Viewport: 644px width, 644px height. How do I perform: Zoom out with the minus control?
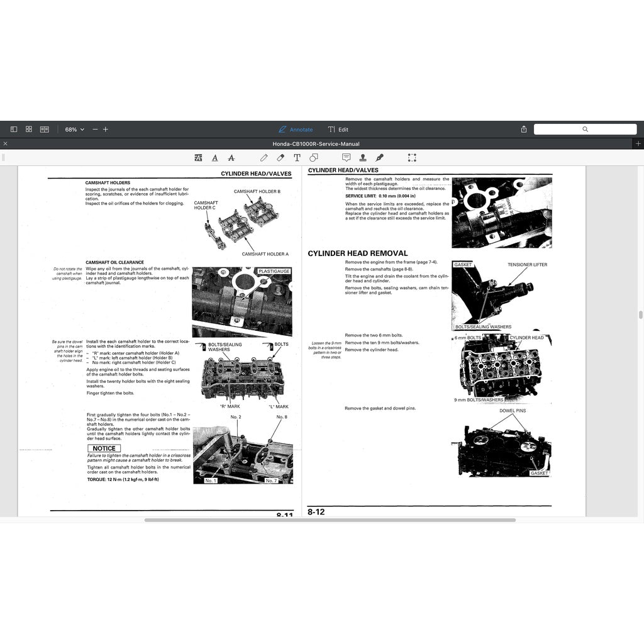[94, 129]
